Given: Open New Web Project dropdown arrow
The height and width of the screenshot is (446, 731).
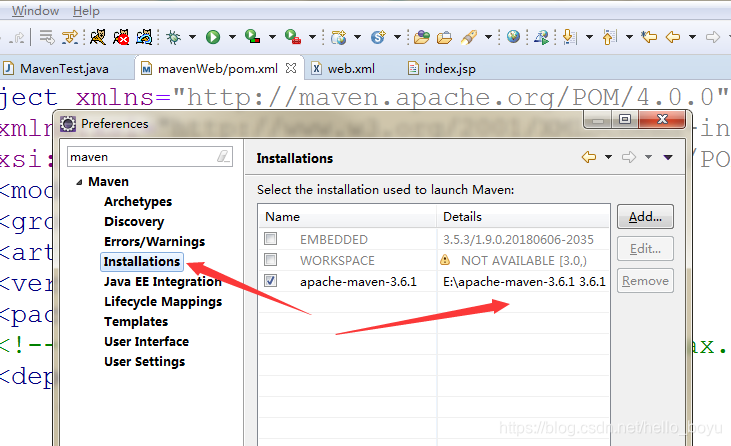Looking at the screenshot, I should click(x=358, y=37).
